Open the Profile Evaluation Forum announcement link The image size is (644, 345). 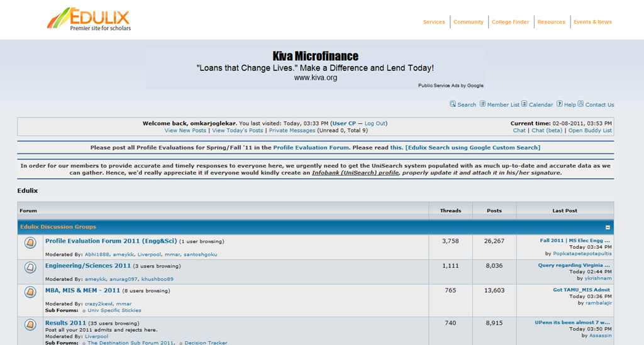[311, 148]
